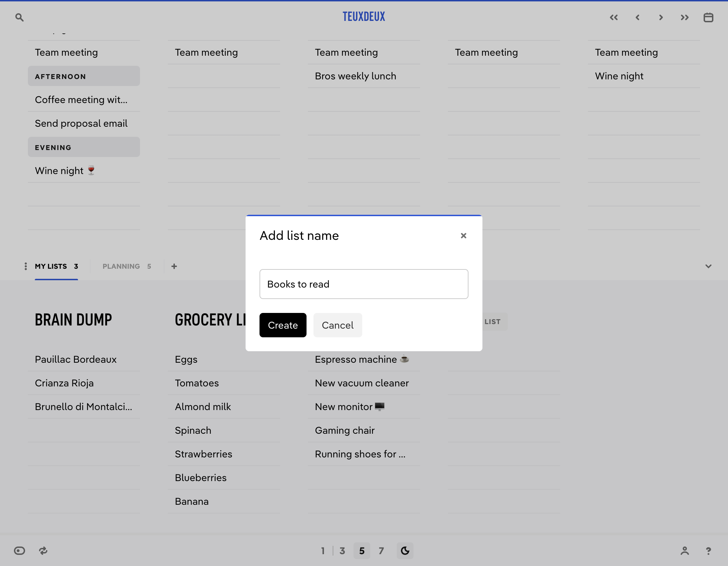Click the TEUXDEUX logo

(364, 17)
